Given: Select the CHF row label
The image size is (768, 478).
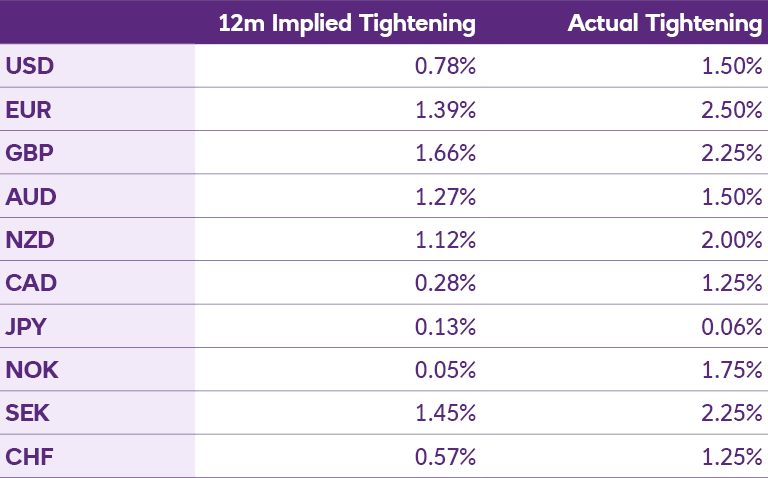Looking at the screenshot, I should coord(29,457).
